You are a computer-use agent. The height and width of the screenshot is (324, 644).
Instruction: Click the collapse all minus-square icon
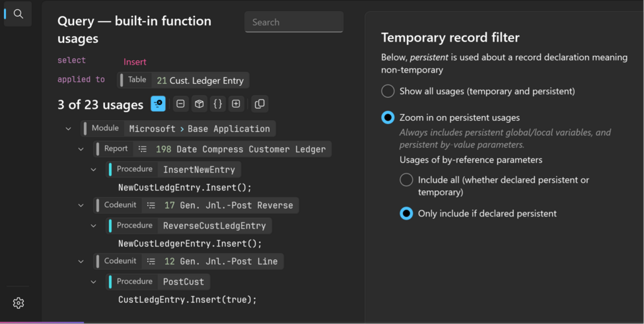[x=180, y=104]
